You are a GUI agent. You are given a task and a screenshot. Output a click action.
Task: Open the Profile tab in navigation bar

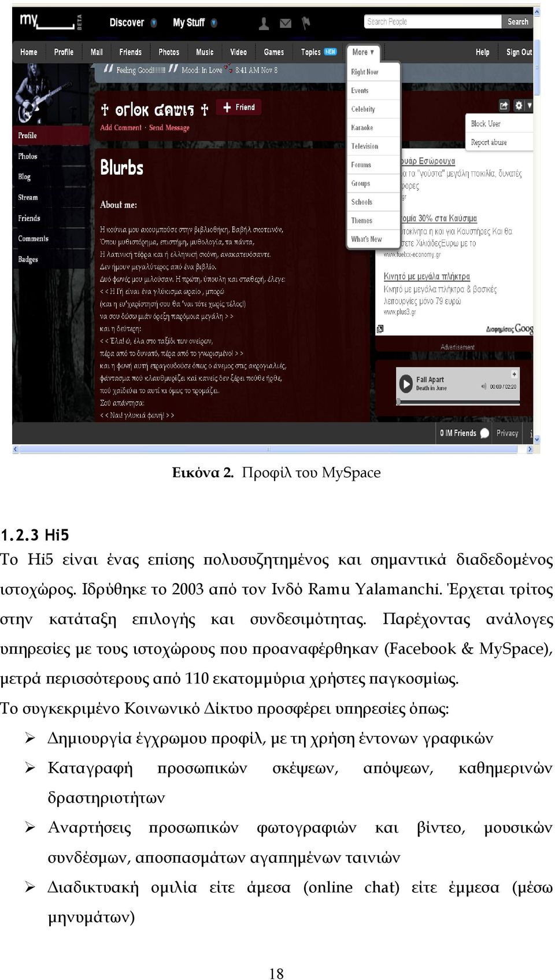(64, 52)
